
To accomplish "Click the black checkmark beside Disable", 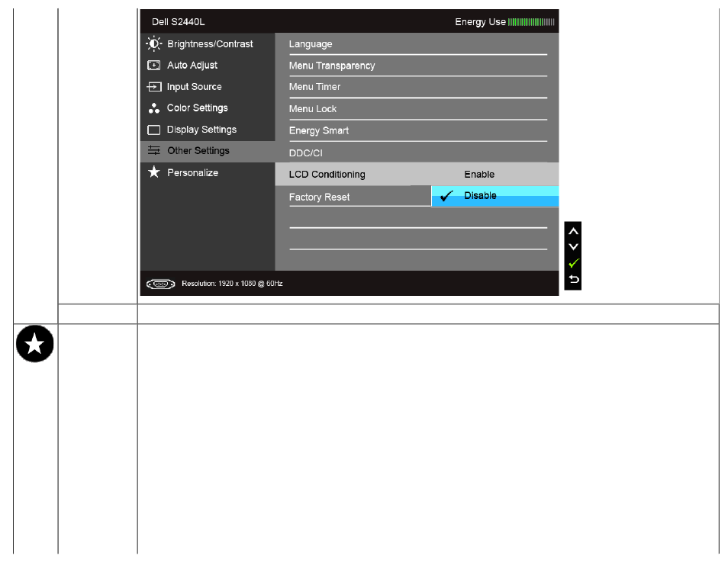I will pos(446,196).
